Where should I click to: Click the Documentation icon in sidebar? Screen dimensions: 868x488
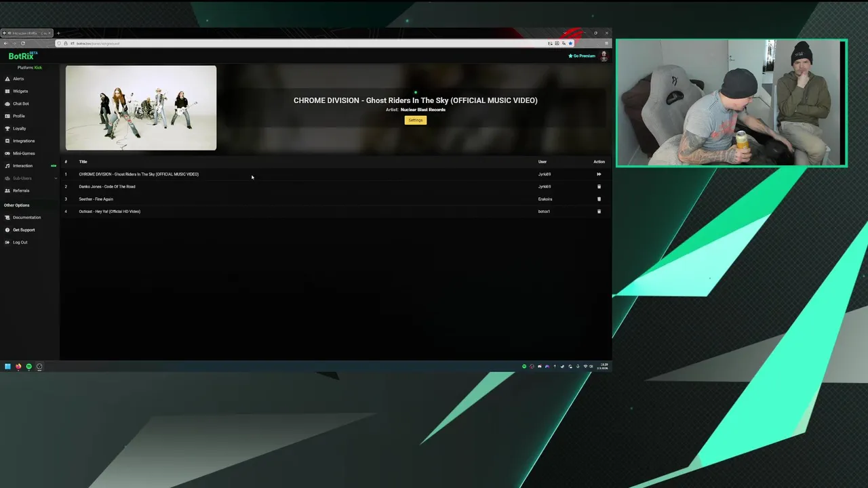click(7, 218)
